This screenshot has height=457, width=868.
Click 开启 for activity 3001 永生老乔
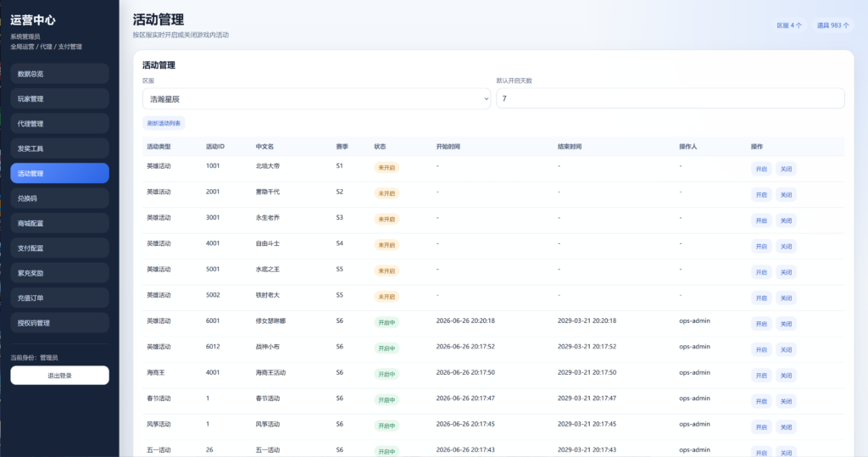(x=761, y=220)
